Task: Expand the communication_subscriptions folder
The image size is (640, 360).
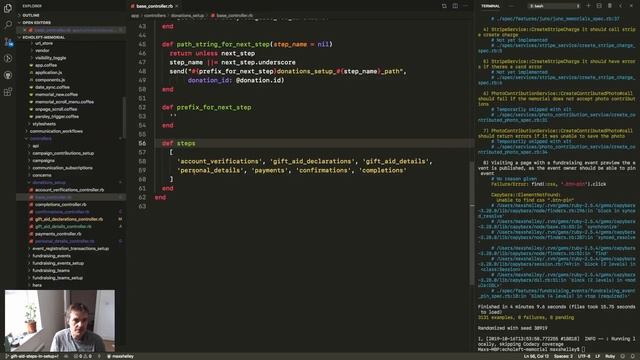Action: (62, 168)
